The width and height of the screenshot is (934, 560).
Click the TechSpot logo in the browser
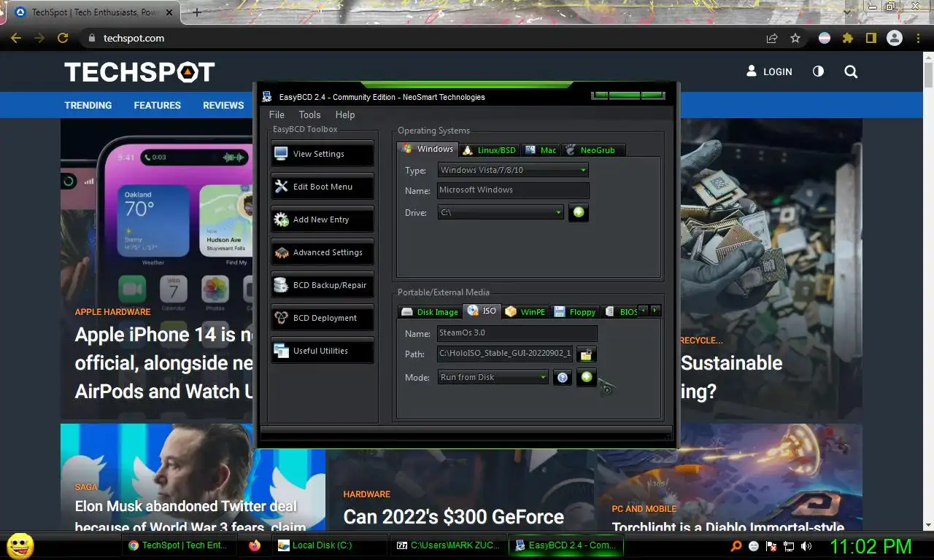139,71
